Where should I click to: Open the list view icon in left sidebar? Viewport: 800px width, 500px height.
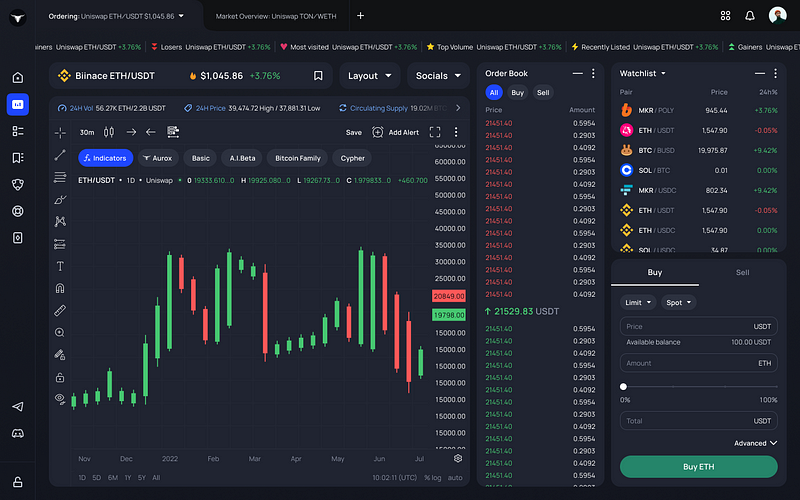(x=18, y=131)
